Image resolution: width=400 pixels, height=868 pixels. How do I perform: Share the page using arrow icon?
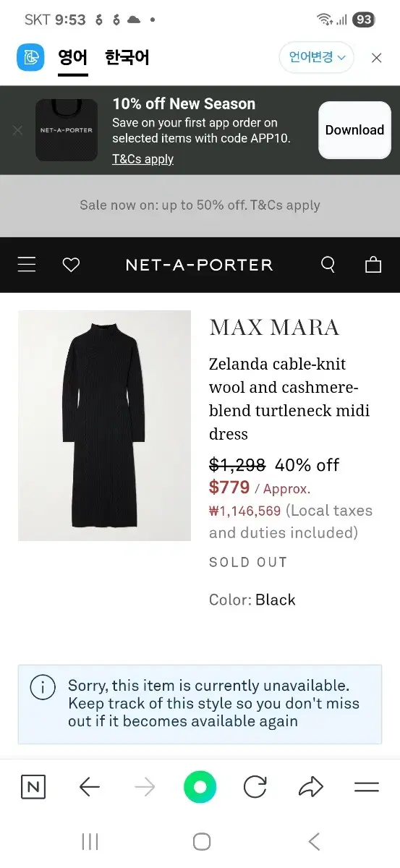click(311, 787)
